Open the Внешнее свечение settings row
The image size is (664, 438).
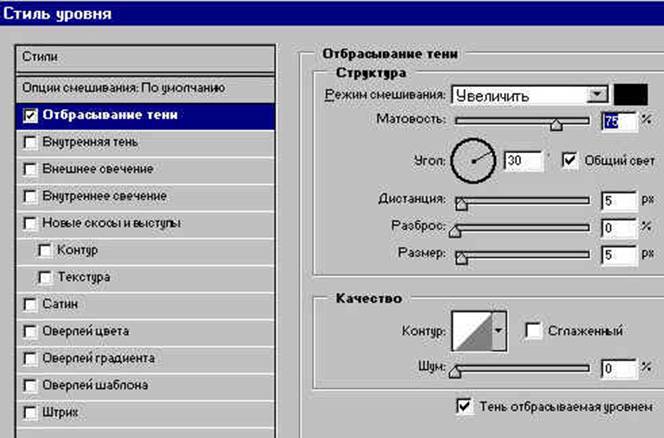tap(145, 169)
